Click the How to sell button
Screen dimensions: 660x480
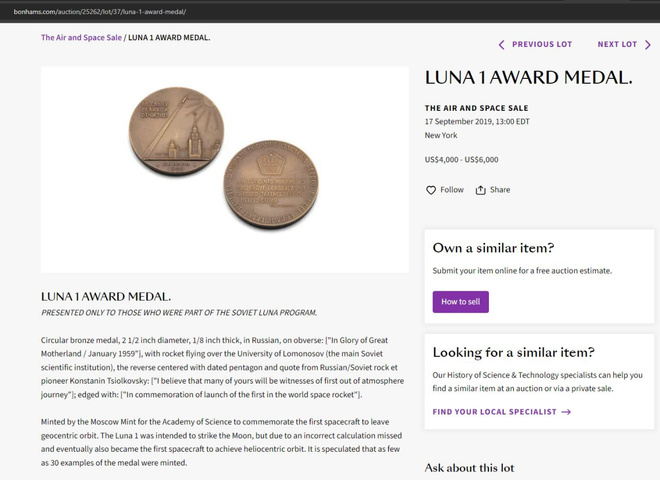[460, 302]
